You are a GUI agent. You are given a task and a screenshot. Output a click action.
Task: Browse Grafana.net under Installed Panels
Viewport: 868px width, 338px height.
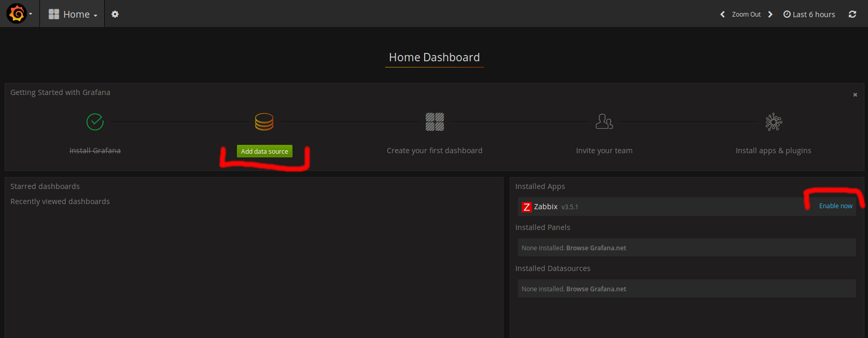[x=596, y=248]
